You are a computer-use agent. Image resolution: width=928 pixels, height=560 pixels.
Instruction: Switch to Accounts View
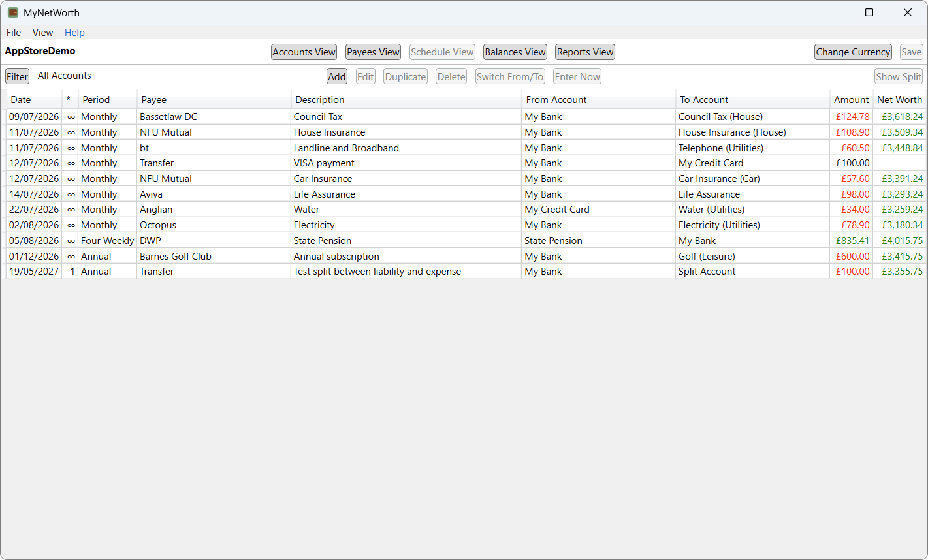coord(304,52)
